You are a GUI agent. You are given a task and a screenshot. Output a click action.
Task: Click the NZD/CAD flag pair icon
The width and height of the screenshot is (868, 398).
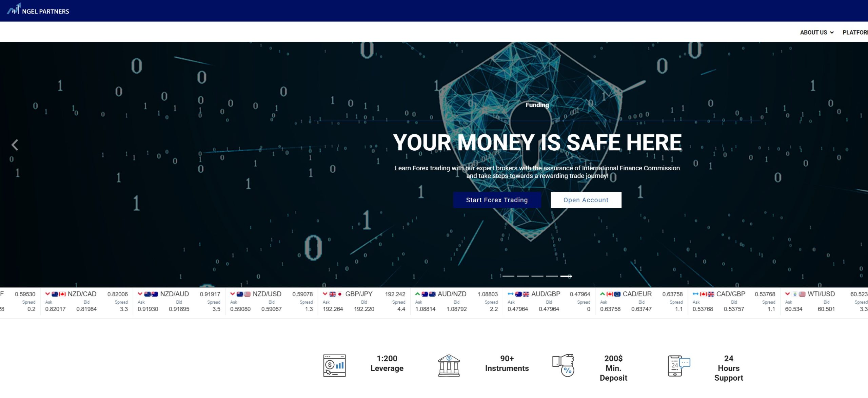(59, 294)
